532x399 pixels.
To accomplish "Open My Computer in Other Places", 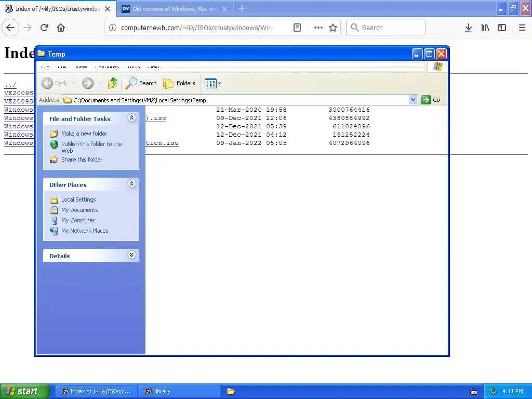I will pyautogui.click(x=78, y=220).
